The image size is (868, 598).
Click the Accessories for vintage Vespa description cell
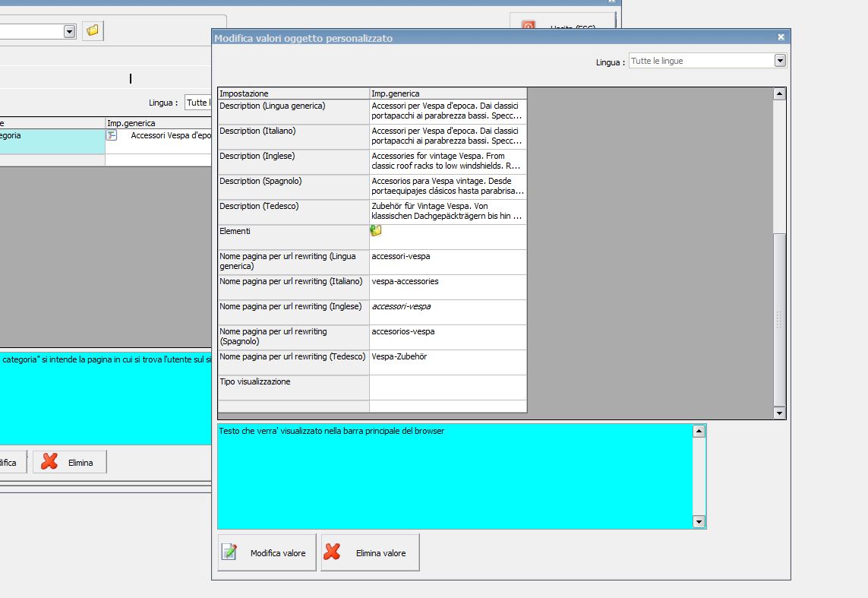click(x=448, y=162)
